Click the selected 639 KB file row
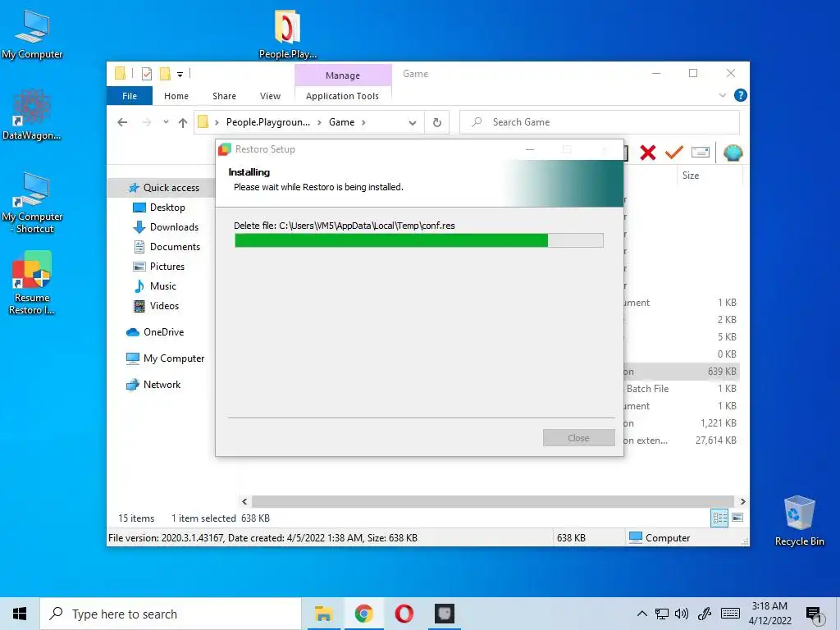This screenshot has height=630, width=840. coord(682,372)
